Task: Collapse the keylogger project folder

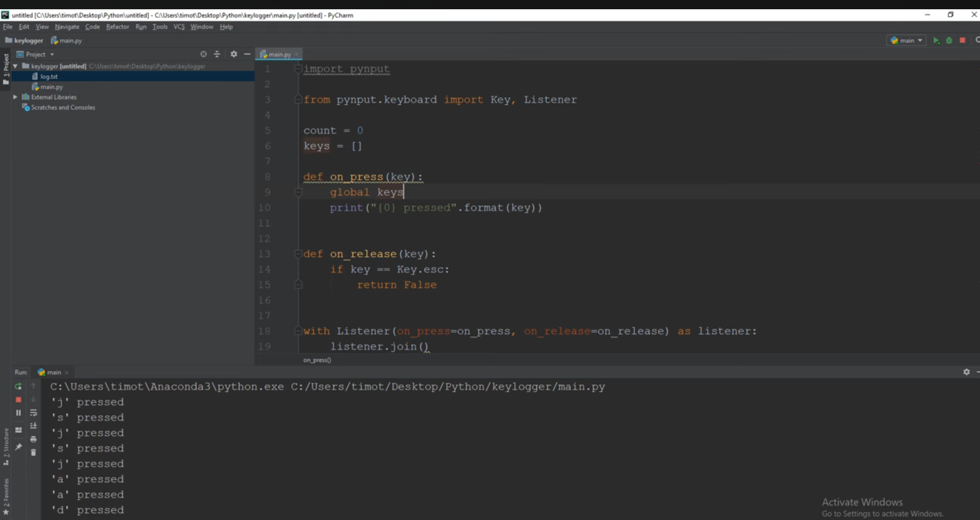Action: click(x=15, y=66)
